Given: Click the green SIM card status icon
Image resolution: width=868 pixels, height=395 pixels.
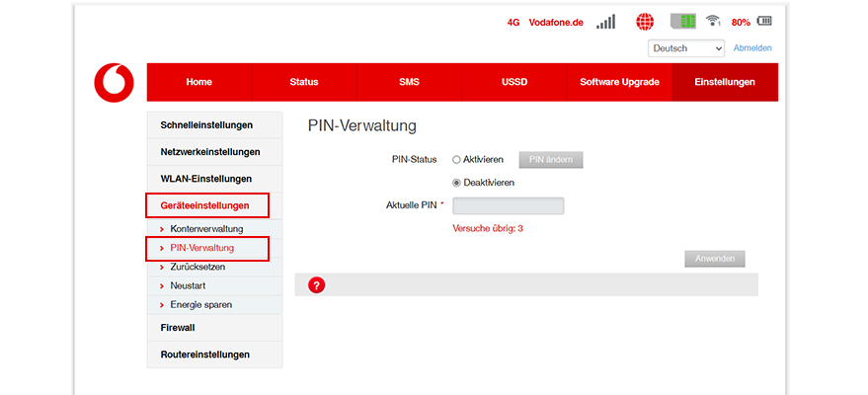Looking at the screenshot, I should (683, 22).
